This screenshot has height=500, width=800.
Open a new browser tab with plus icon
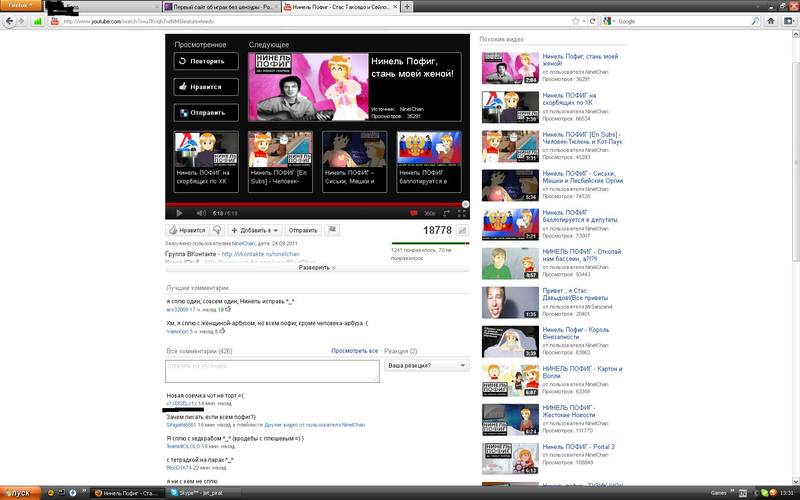click(406, 7)
